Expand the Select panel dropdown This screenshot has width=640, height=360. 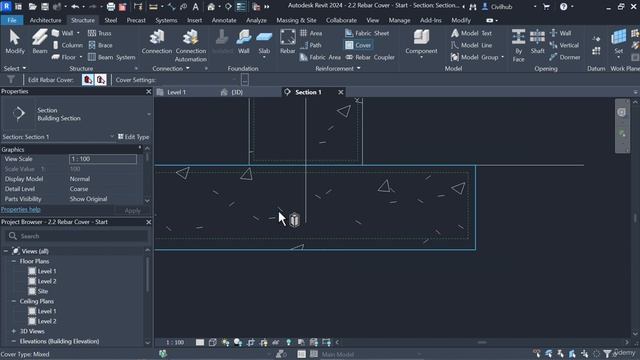tap(15, 68)
